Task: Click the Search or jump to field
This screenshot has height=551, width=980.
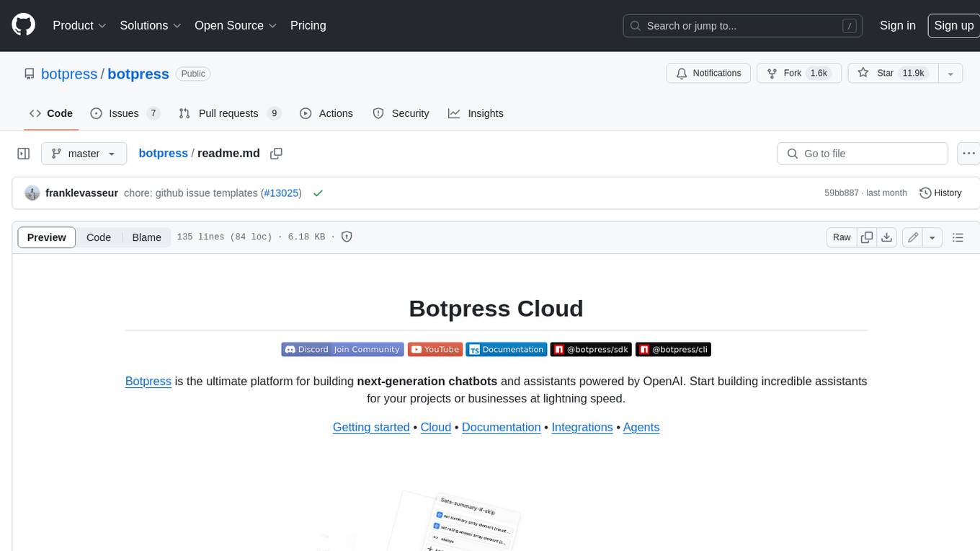Action: 742,25
